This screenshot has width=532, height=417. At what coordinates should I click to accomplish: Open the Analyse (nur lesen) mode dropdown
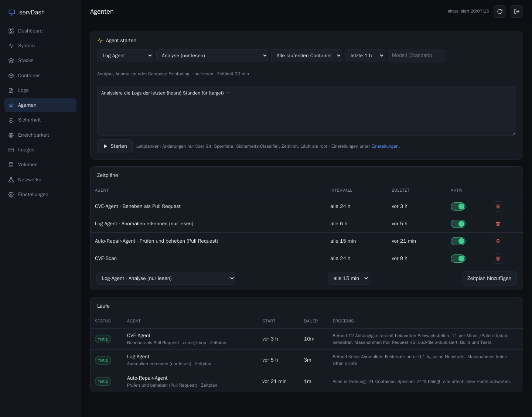(x=212, y=55)
